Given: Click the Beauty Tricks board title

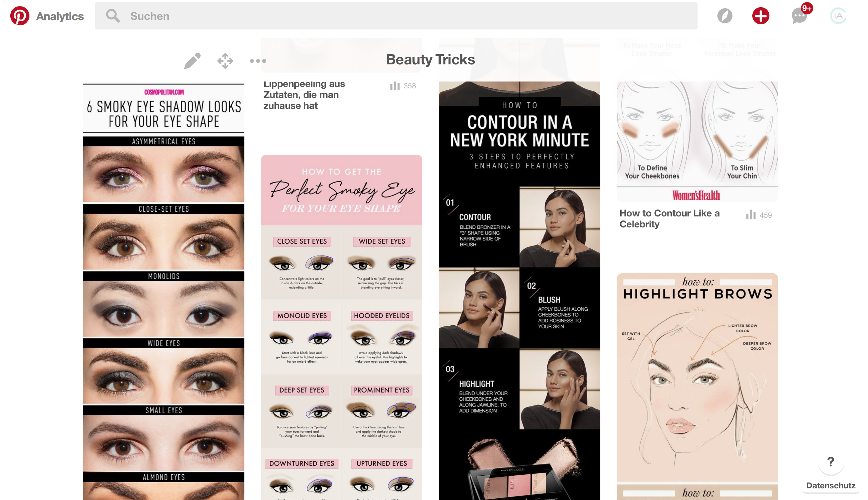Looking at the screenshot, I should 430,59.
